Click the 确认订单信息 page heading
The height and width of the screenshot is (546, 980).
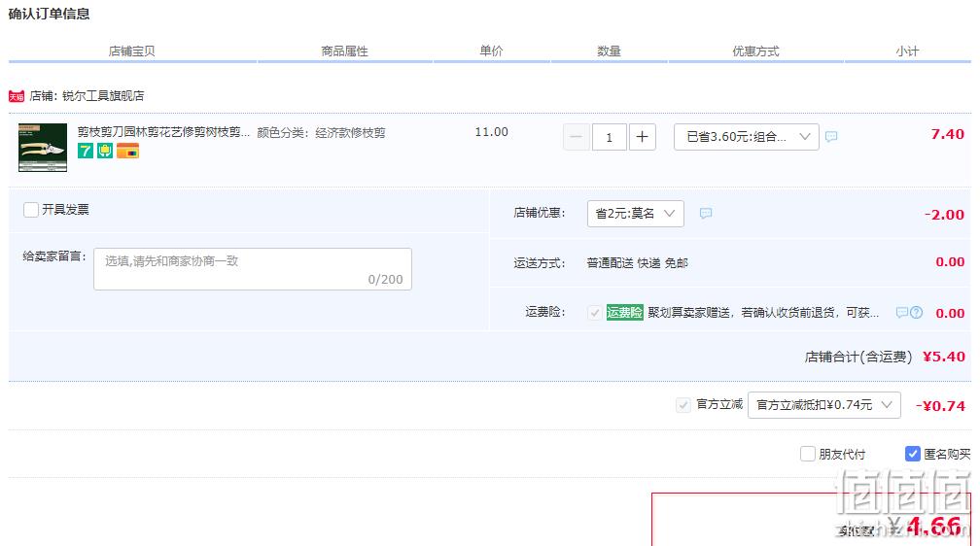[x=49, y=14]
